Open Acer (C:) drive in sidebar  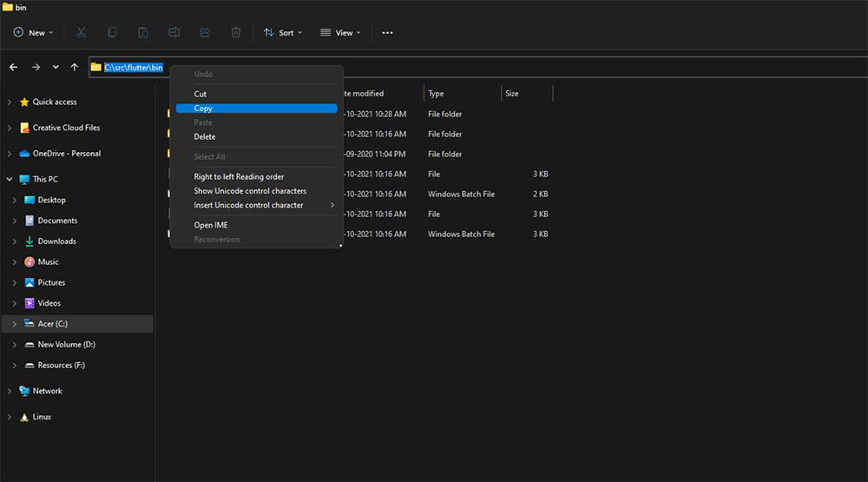[x=52, y=324]
